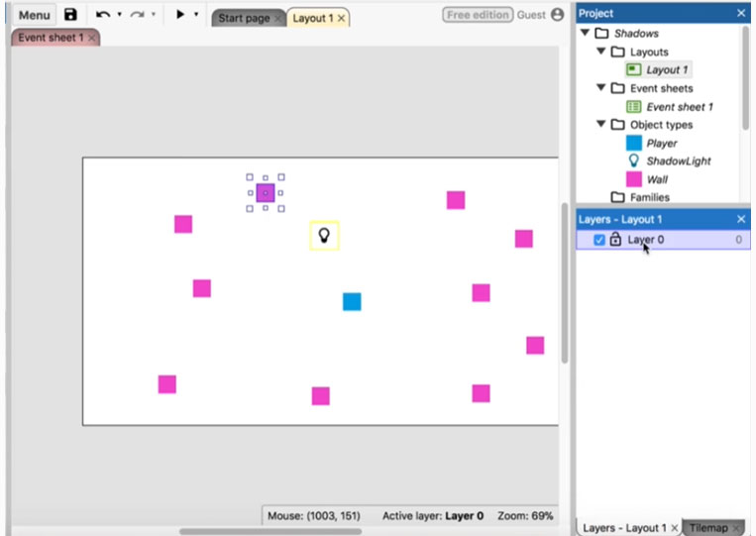The width and height of the screenshot is (756, 536).
Task: Click the Project panel scrollbar
Action: [745, 77]
